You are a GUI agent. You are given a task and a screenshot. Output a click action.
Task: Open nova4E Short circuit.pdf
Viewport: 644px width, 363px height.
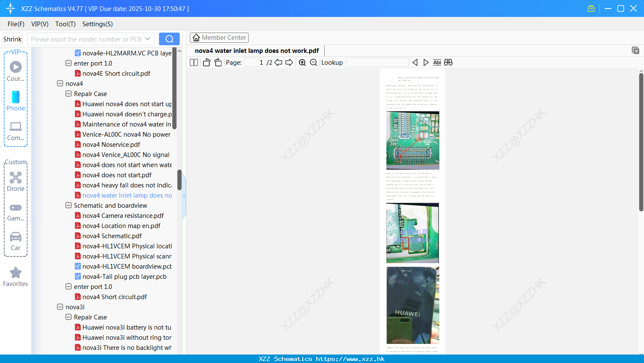[116, 73]
